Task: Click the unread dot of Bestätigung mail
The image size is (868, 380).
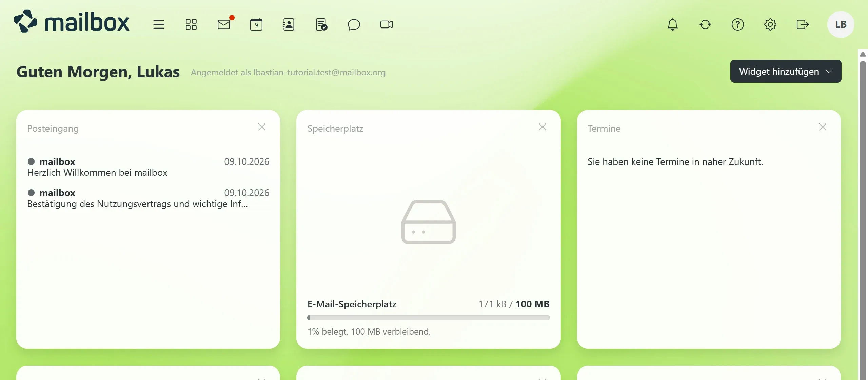Action: [31, 193]
